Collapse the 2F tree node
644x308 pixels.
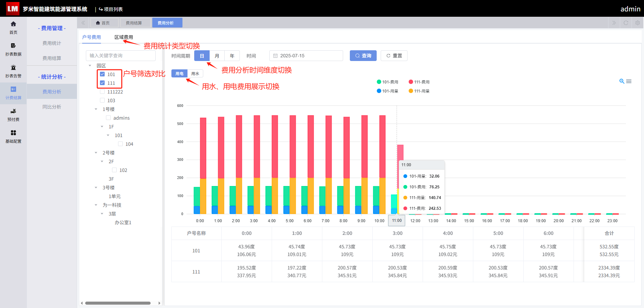click(102, 161)
